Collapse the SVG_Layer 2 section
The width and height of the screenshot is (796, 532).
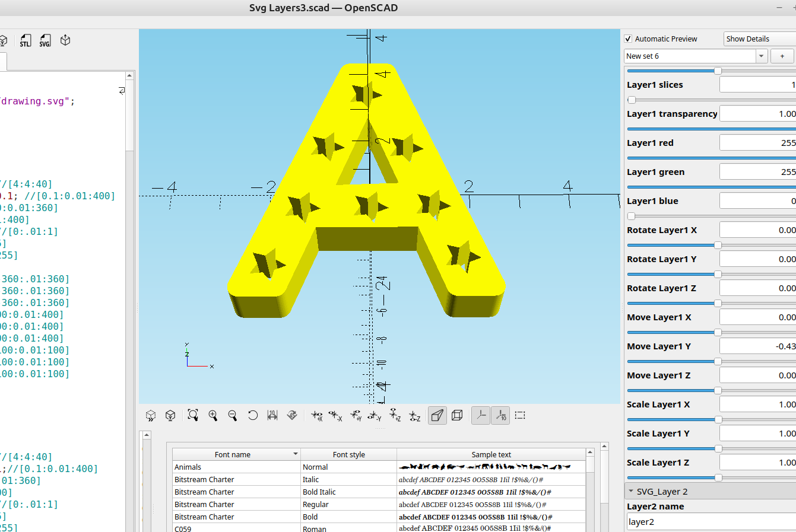click(631, 491)
